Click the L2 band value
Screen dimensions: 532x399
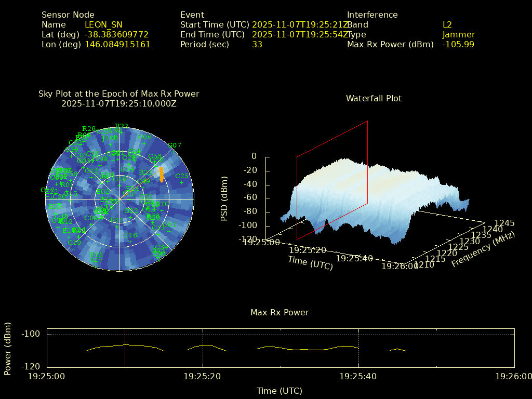tap(447, 24)
